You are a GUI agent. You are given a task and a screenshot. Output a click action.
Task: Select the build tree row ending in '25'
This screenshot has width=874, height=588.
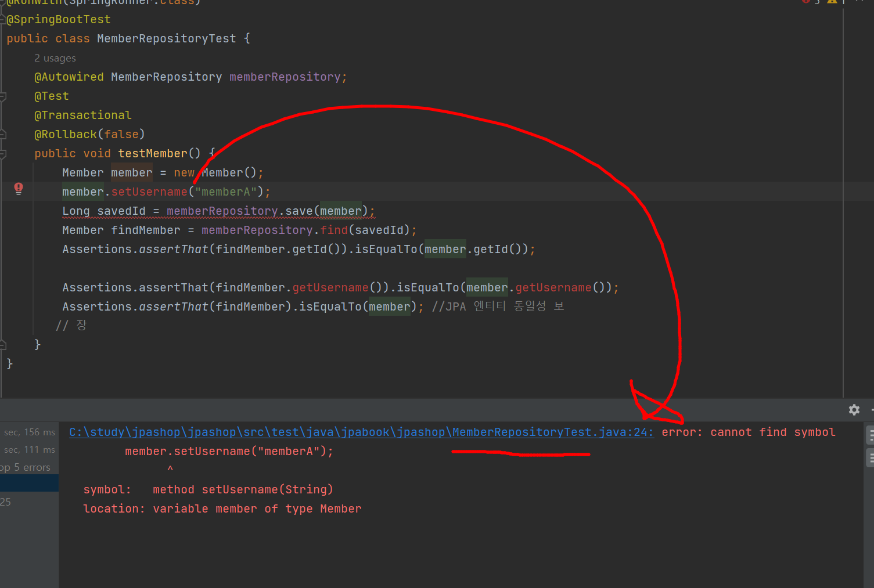[x=29, y=502]
